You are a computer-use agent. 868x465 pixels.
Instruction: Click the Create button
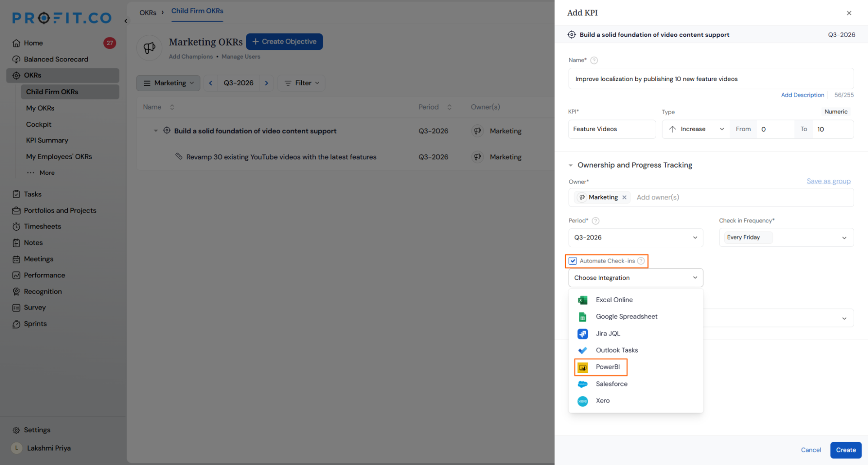845,450
